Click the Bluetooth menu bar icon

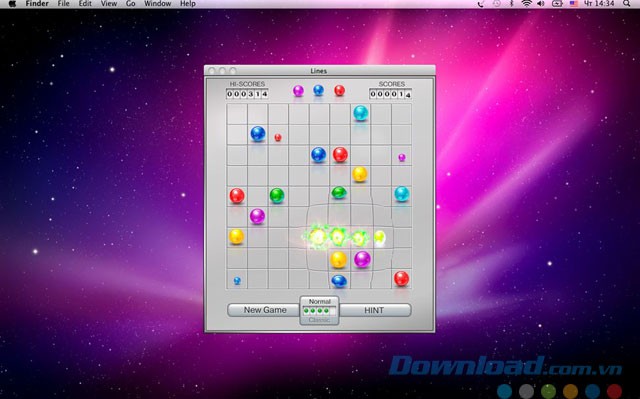click(x=511, y=4)
